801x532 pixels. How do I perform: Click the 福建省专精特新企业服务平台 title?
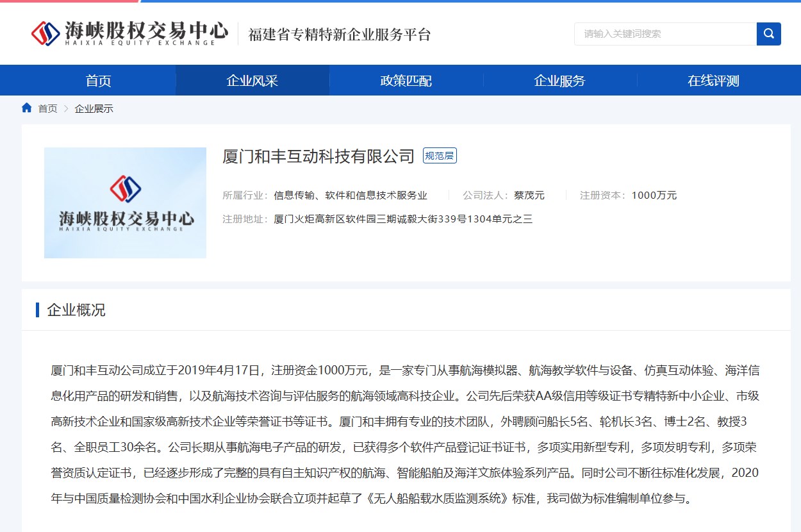340,35
